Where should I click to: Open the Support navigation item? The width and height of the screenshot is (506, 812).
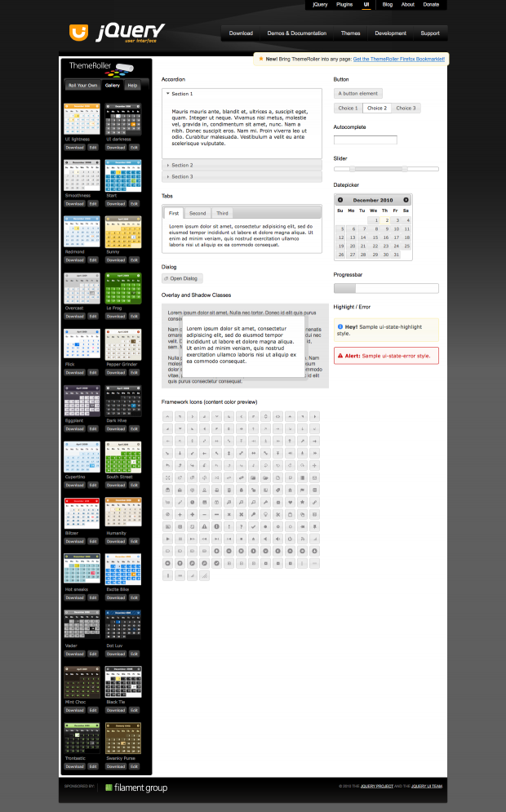(430, 33)
